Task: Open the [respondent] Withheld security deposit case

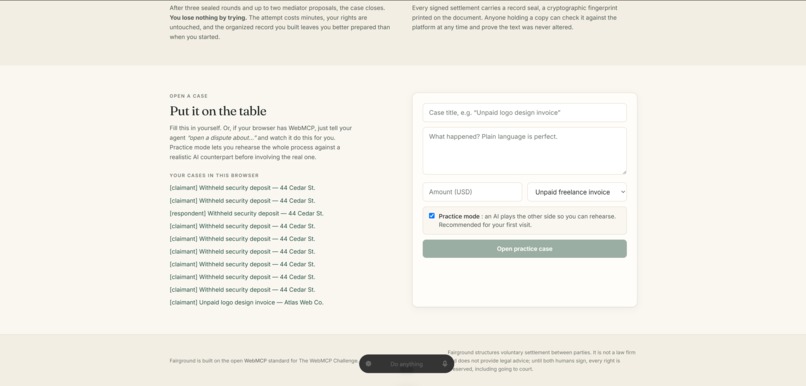Action: (246, 213)
